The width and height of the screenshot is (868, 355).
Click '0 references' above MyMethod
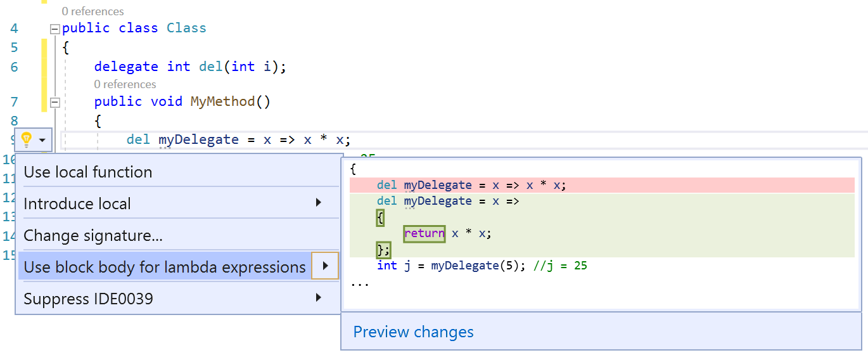coord(125,84)
